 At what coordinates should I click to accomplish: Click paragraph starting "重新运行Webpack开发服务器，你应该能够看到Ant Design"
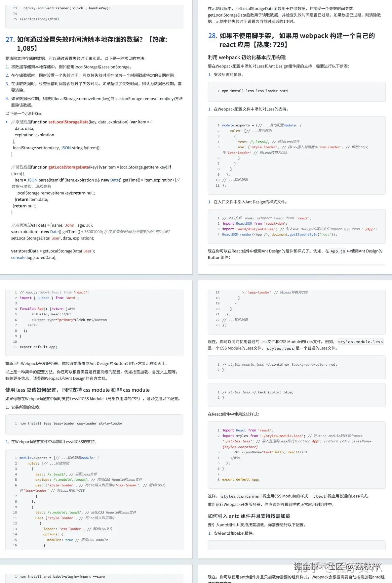coord(88,364)
